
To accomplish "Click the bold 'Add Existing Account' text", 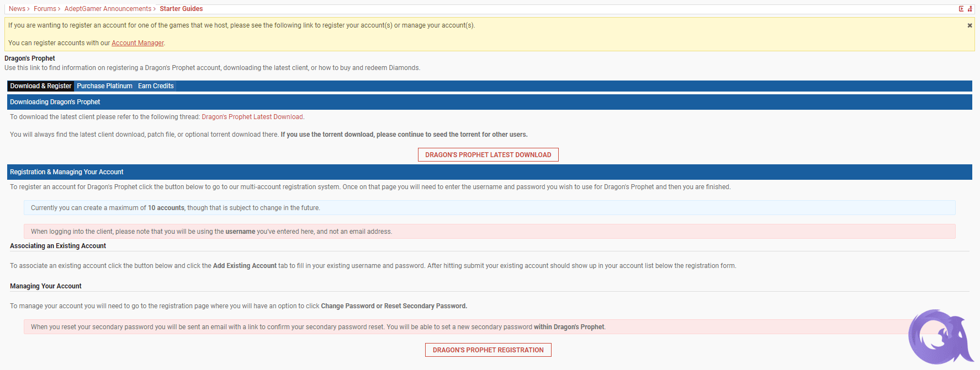I will (245, 266).
